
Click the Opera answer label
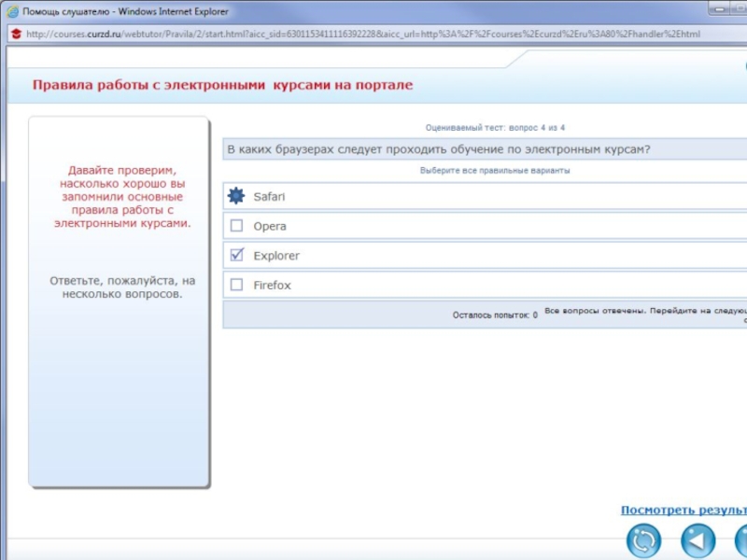pos(270,227)
